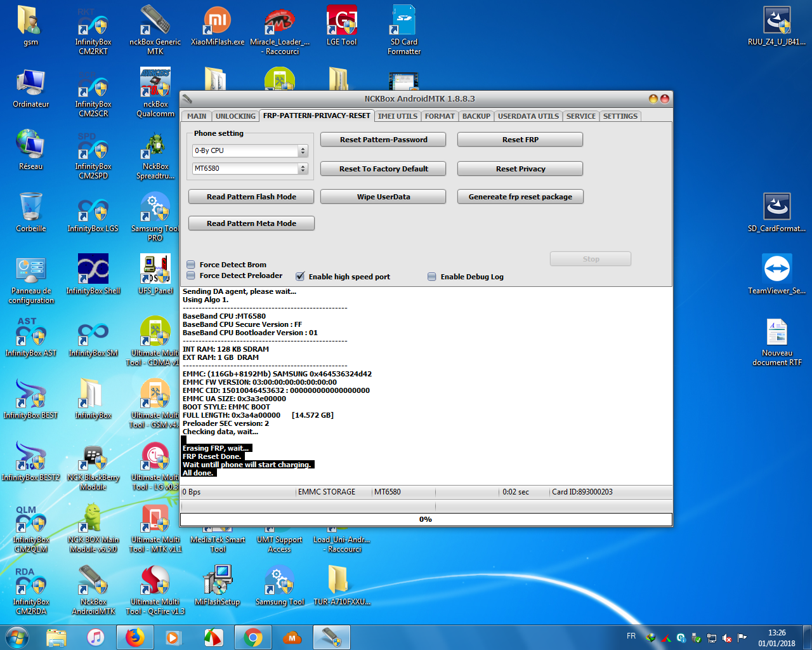Select the Ordinateur desktop icon
This screenshot has width=812, height=650.
(31, 88)
